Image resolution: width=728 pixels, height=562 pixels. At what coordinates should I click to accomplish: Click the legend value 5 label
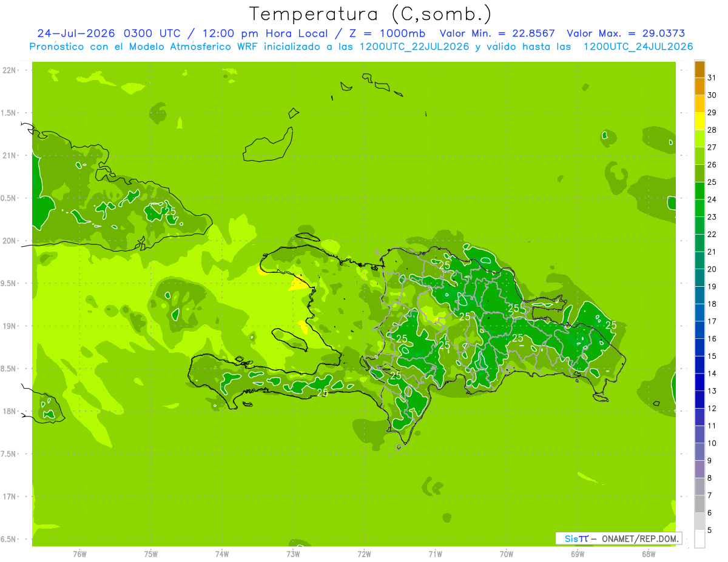pyautogui.click(x=710, y=530)
